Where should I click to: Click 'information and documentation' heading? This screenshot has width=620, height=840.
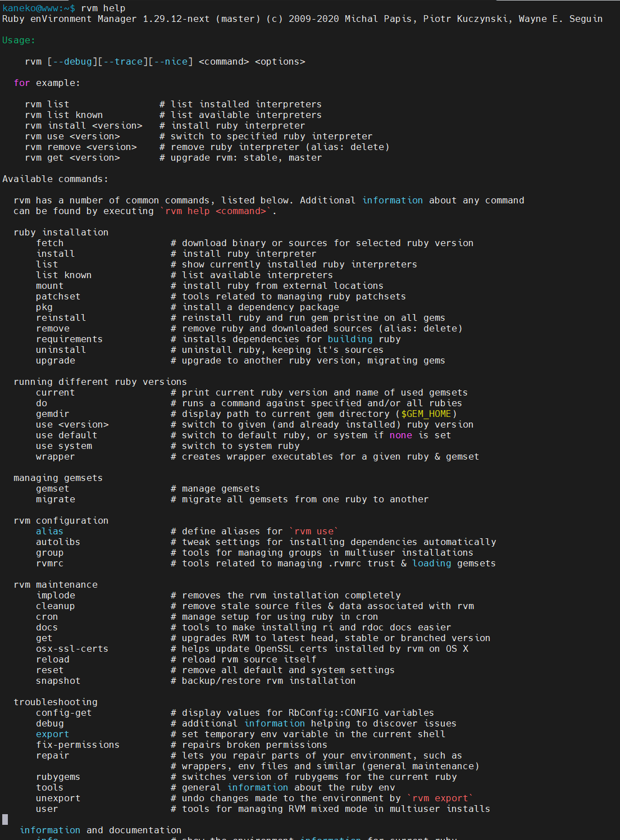(101, 830)
